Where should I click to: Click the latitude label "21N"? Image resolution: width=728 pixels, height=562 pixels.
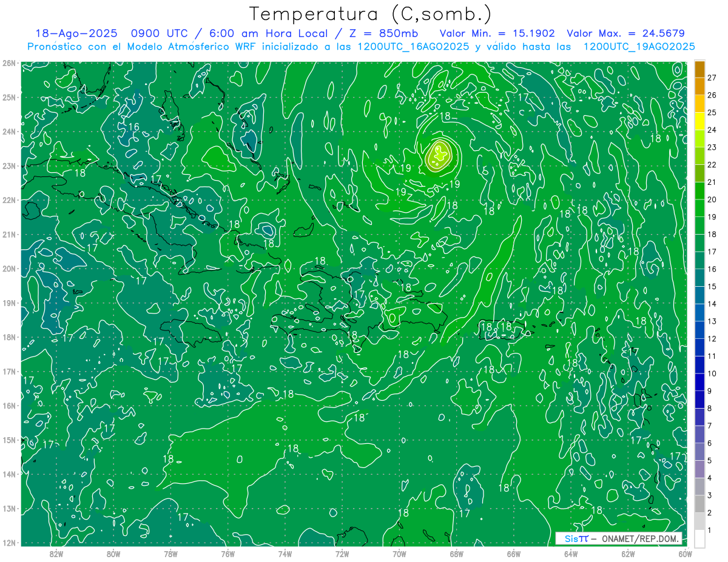pos(8,234)
